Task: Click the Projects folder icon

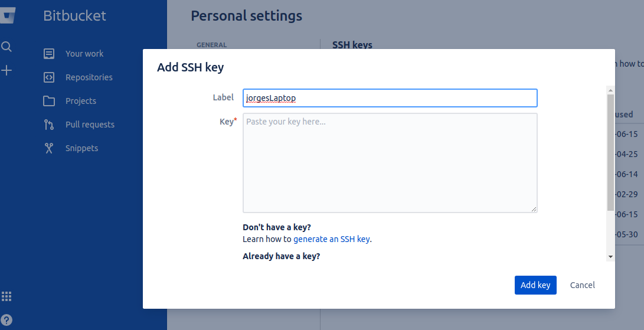Action: click(49, 101)
